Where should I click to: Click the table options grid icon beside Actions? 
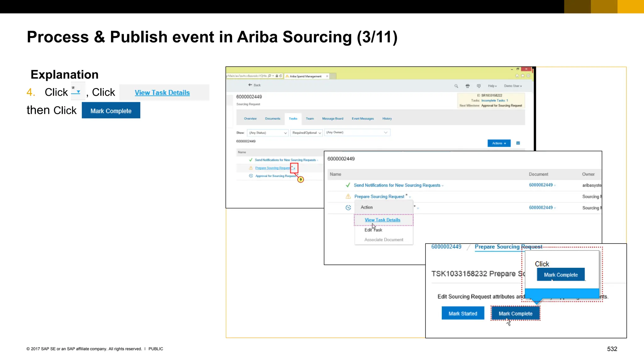pos(518,143)
